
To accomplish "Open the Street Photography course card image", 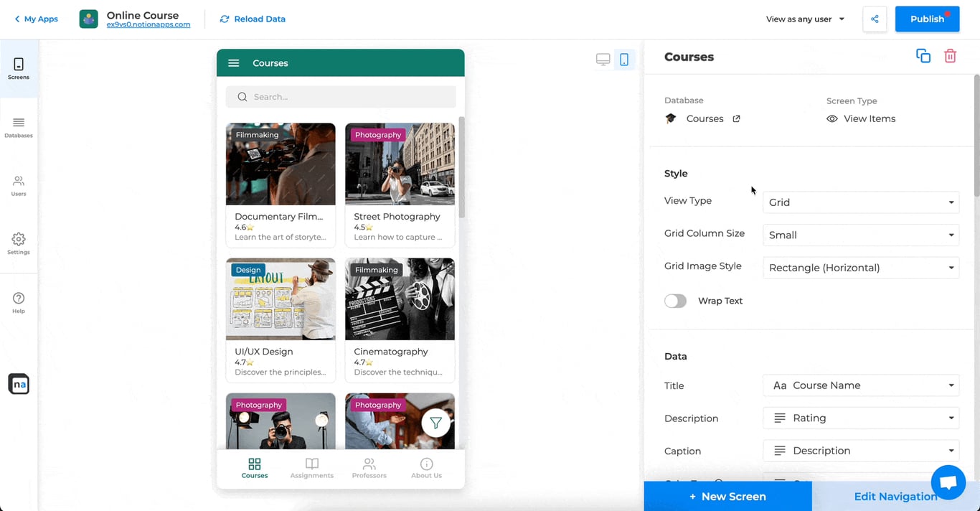I will tap(400, 164).
